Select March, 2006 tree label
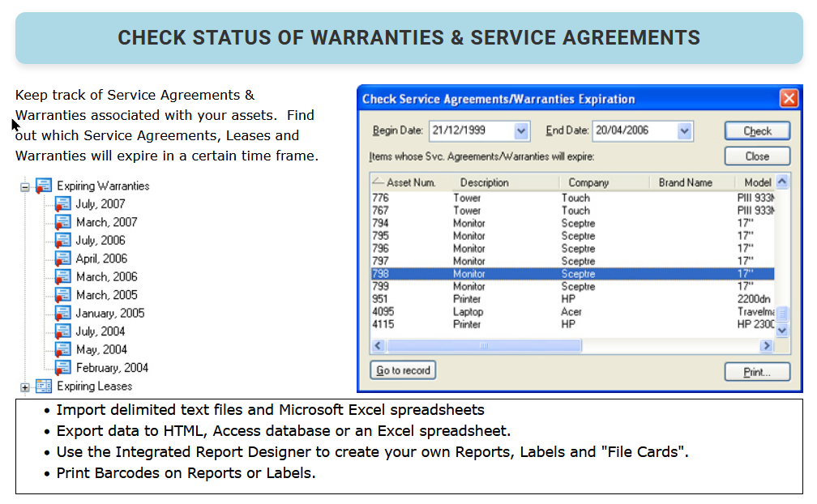Viewport: 817px width, 504px height. pyautogui.click(x=107, y=277)
